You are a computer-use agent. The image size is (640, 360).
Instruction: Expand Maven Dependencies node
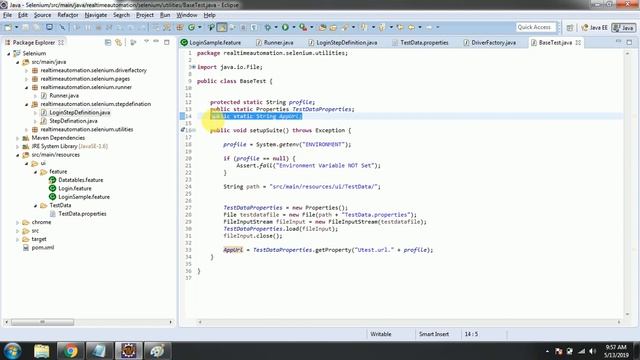(x=18, y=138)
